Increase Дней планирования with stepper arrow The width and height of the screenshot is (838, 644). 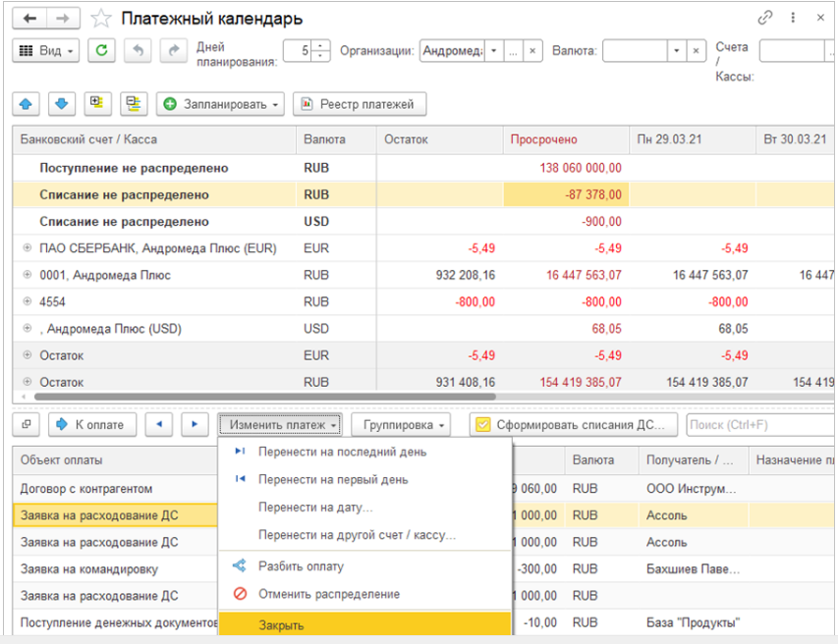click(x=321, y=46)
